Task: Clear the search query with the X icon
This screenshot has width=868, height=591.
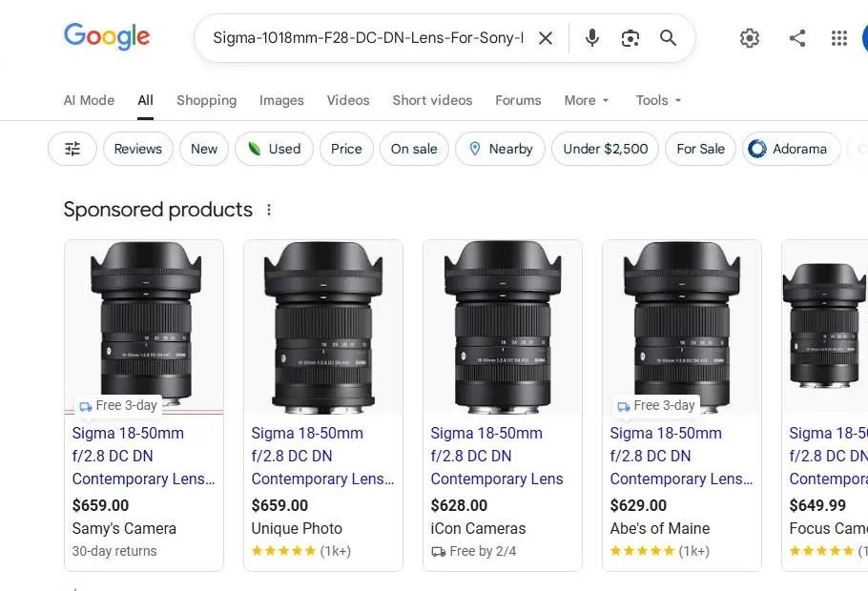Action: pyautogui.click(x=546, y=38)
